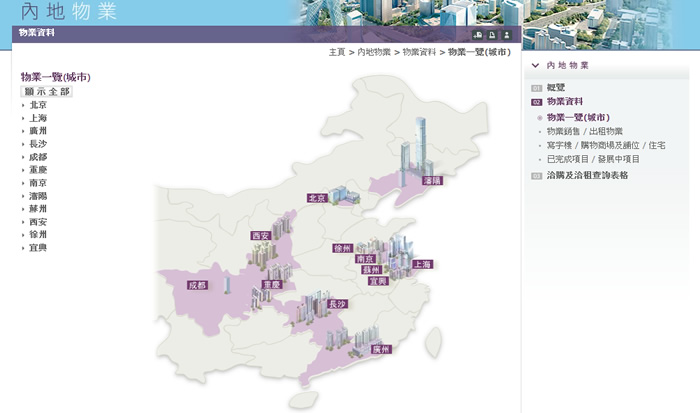Expand 北京 in the city list

[38, 104]
